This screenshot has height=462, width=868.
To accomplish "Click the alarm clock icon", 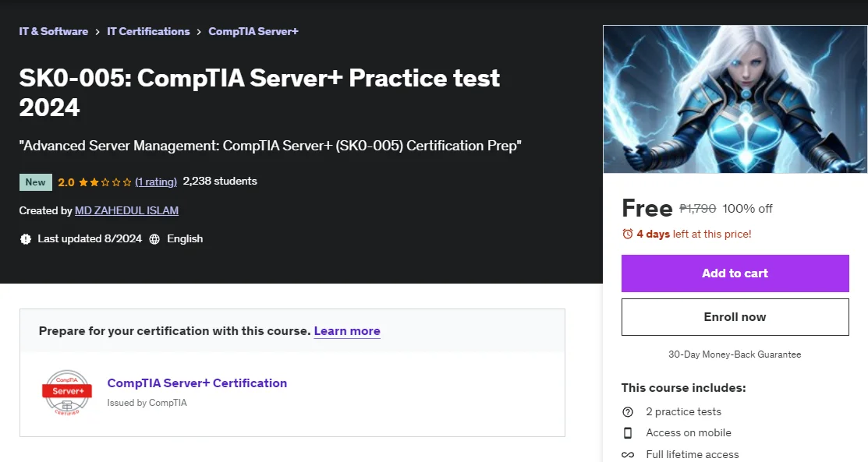I will (x=627, y=234).
